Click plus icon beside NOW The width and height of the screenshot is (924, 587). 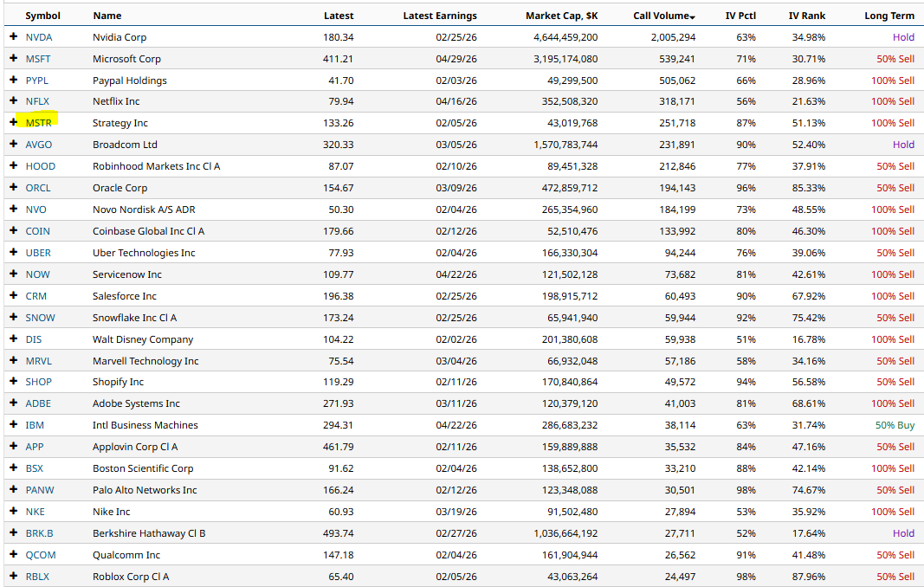click(14, 274)
